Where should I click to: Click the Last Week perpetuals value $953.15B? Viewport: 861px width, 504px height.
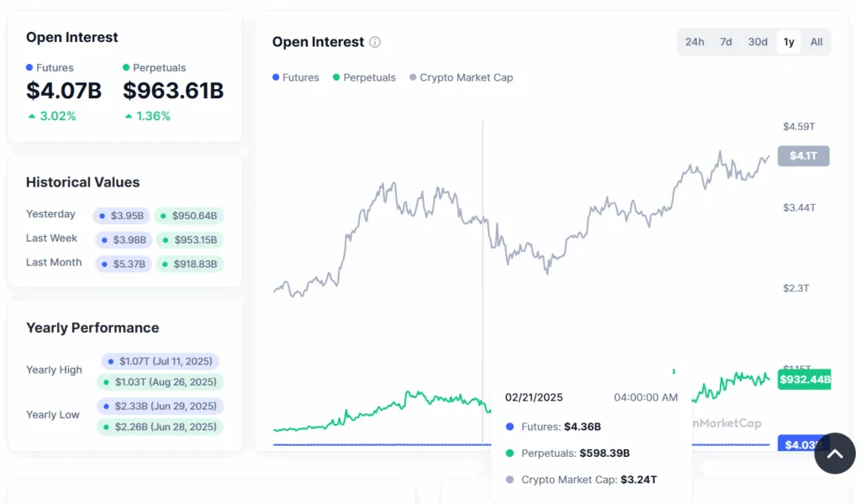pos(189,240)
